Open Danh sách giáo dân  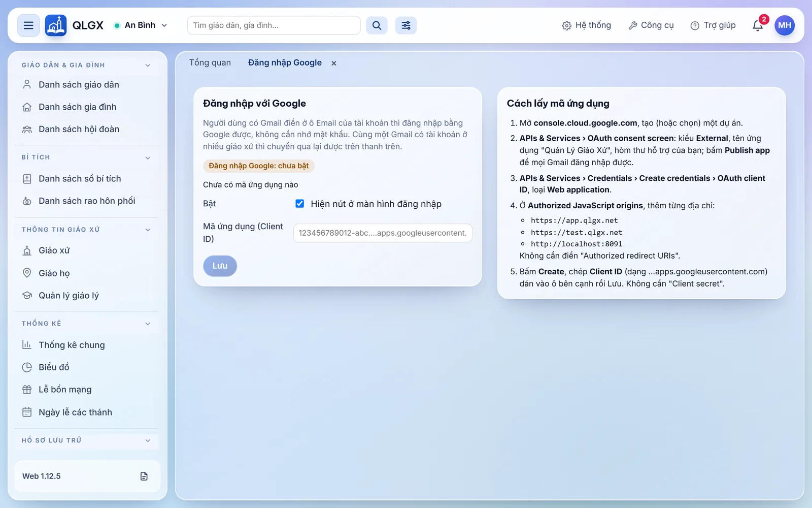87,85
